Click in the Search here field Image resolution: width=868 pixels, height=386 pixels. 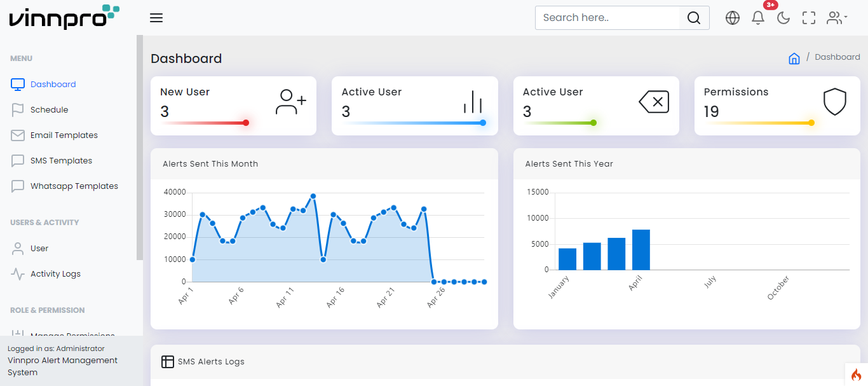607,18
